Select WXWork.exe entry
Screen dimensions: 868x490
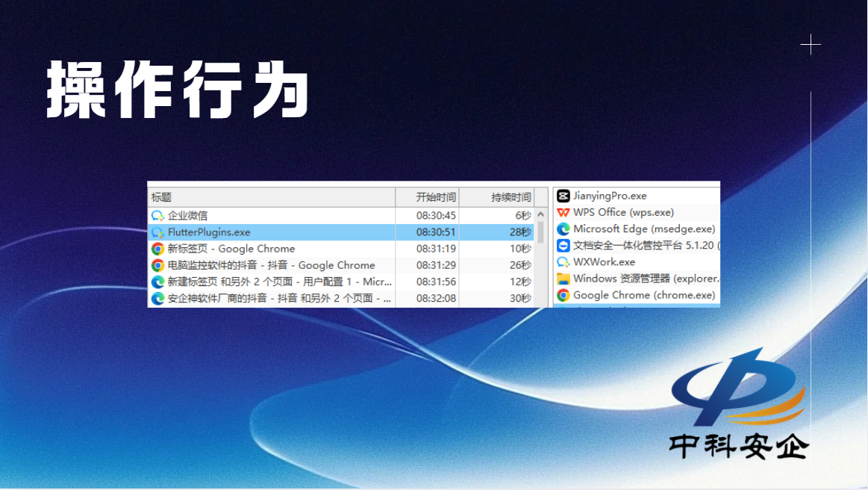click(x=604, y=262)
